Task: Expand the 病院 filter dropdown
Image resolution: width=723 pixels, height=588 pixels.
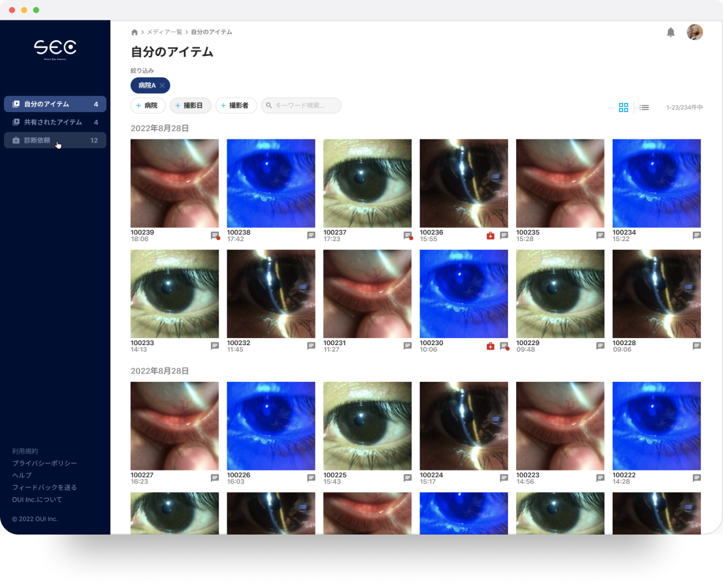Action: 148,106
